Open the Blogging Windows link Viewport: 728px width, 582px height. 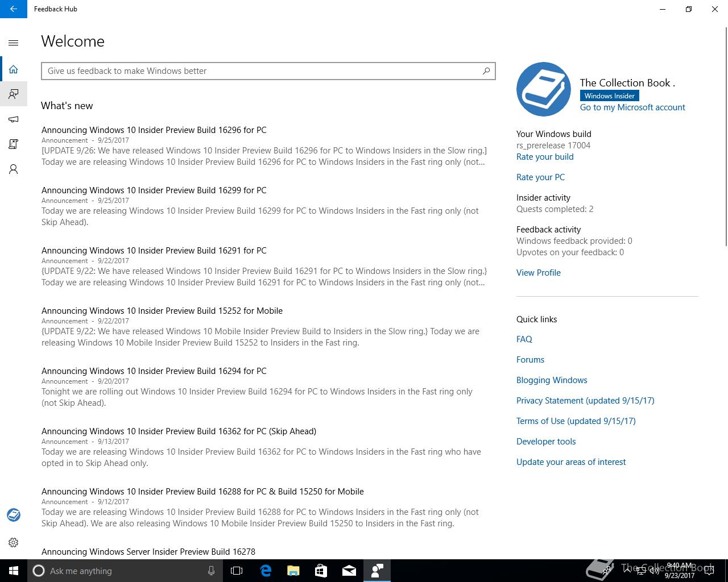tap(552, 380)
